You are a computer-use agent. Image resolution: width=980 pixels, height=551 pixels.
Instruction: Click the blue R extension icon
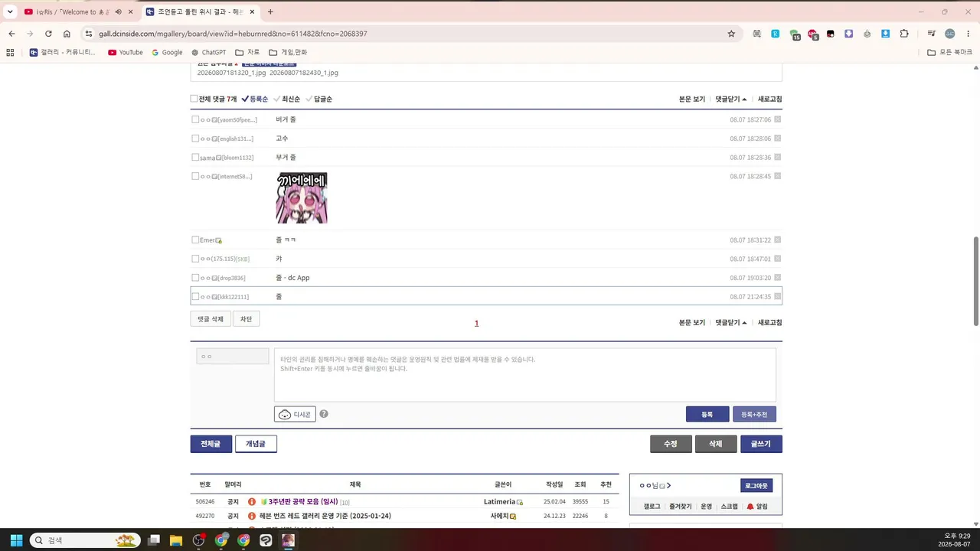tap(776, 34)
